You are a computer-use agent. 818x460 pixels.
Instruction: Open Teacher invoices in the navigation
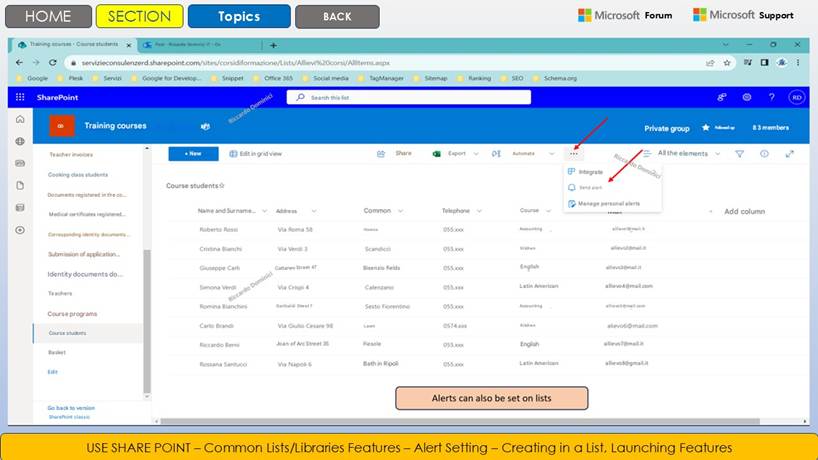[71, 154]
